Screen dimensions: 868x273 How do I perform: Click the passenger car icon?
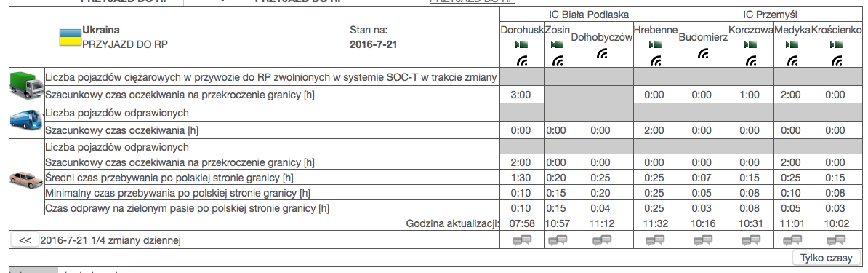[27, 178]
